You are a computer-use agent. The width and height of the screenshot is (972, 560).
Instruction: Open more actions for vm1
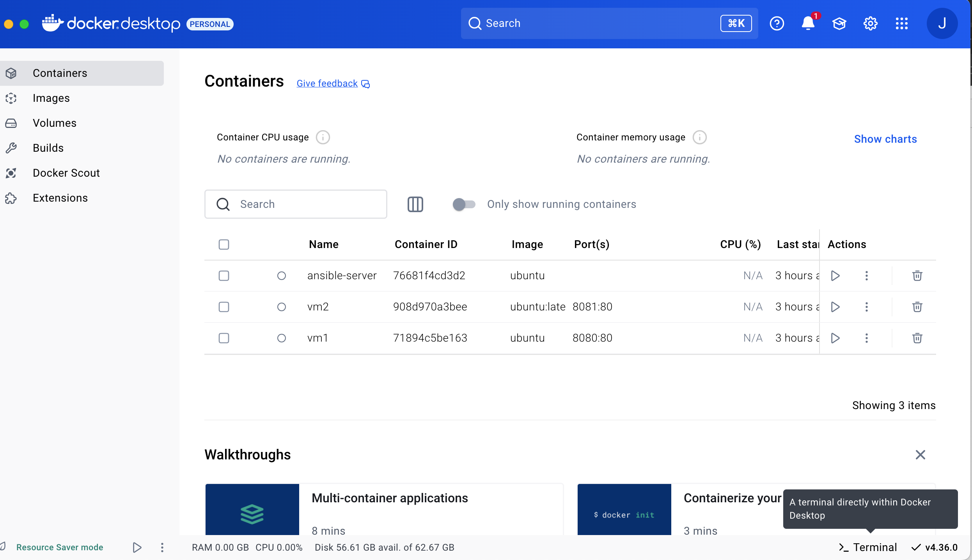pyautogui.click(x=866, y=338)
